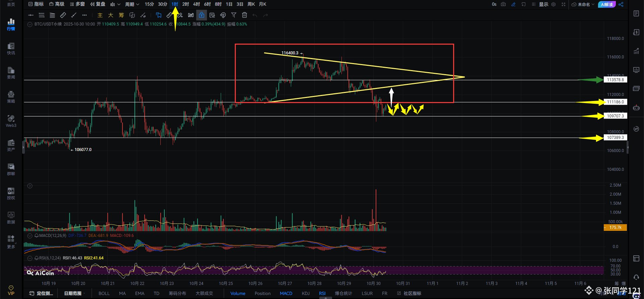Switch to the 月K timeframe

pos(263,4)
